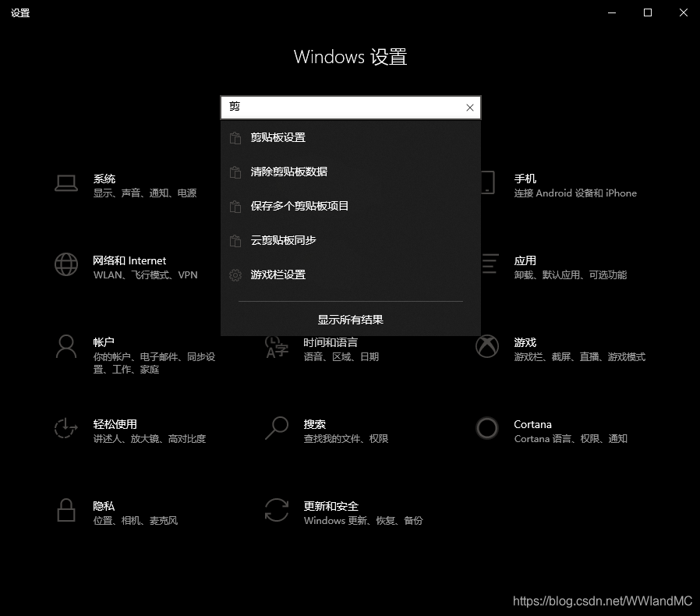Open 轻松使用 accessibility icon
Image resolution: width=700 pixels, height=616 pixels.
tap(66, 428)
